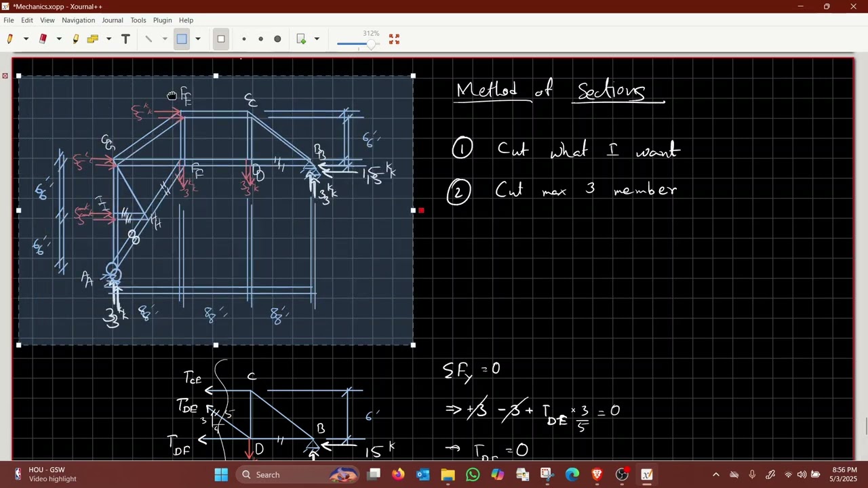Click the pen menu tray icon
The width and height of the screenshot is (868, 488).
point(770,474)
